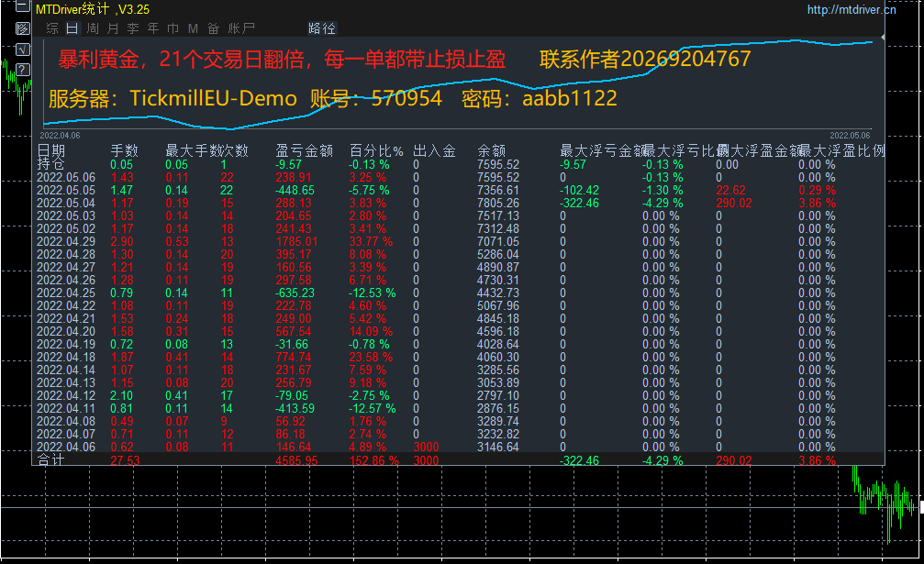Click the 152.86 % total percentage
This screenshot has width=924, height=564.
click(x=374, y=460)
